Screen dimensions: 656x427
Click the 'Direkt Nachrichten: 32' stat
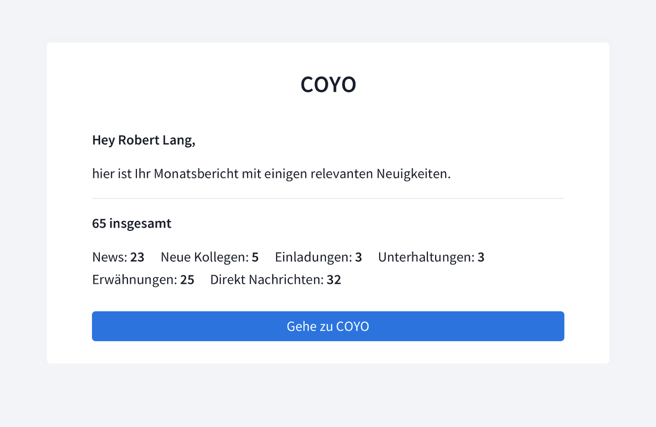(275, 279)
